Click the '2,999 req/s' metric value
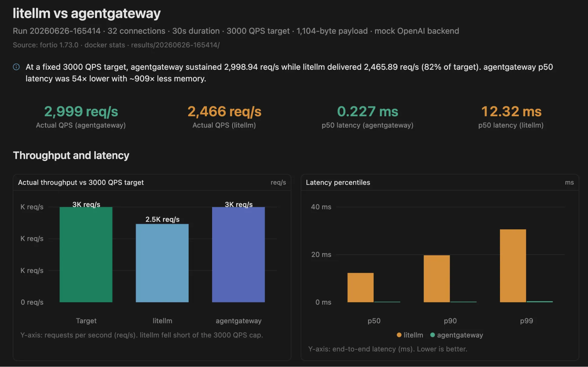The image size is (588, 367). pos(81,111)
